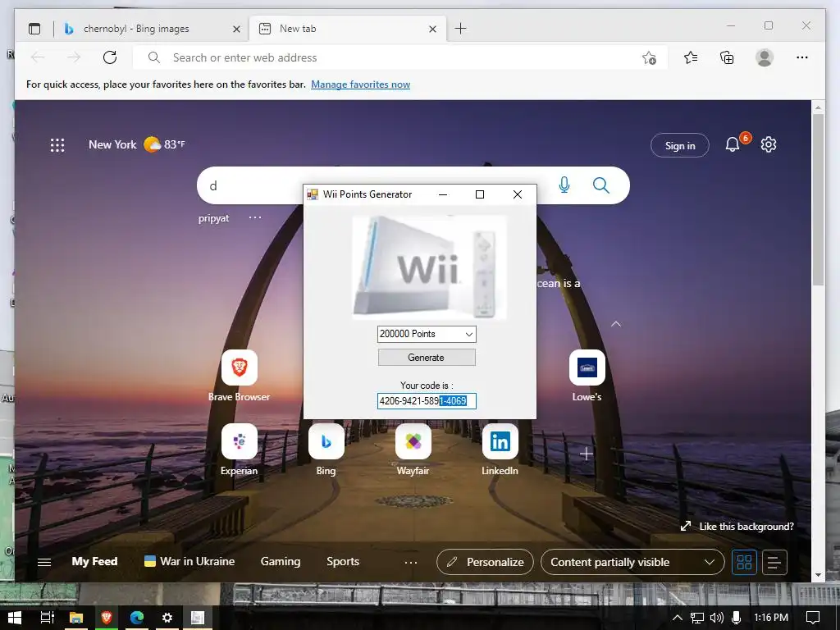Select the My Feed tab
The width and height of the screenshot is (840, 630).
[94, 561]
